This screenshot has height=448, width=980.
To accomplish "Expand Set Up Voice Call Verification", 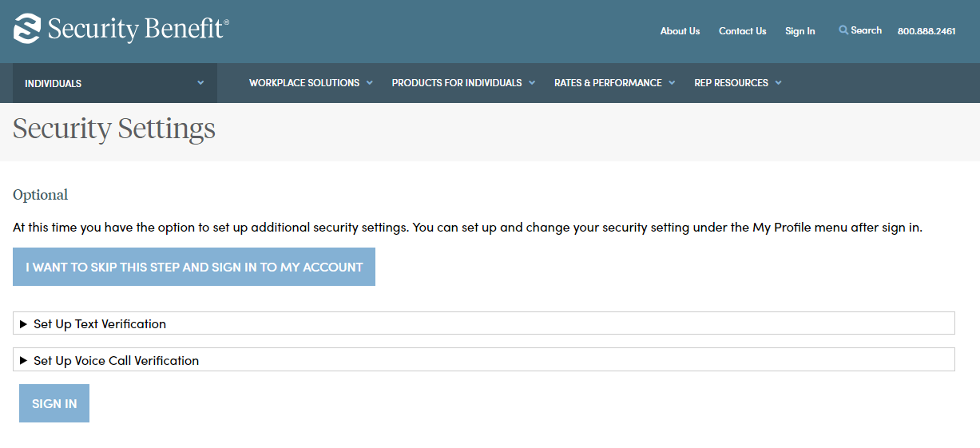I will 484,360.
